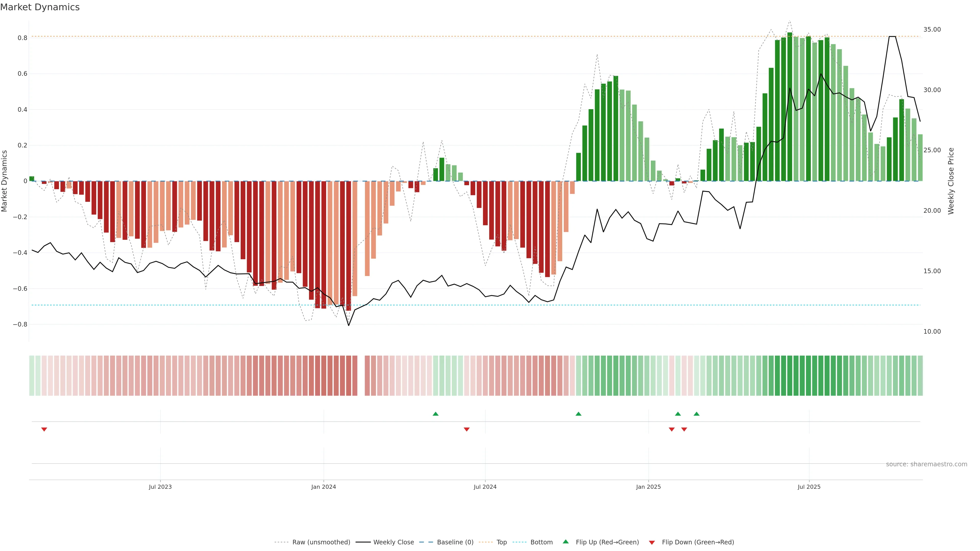
Task: Click the green flip-up marker from late 2024
Action: (x=578, y=414)
